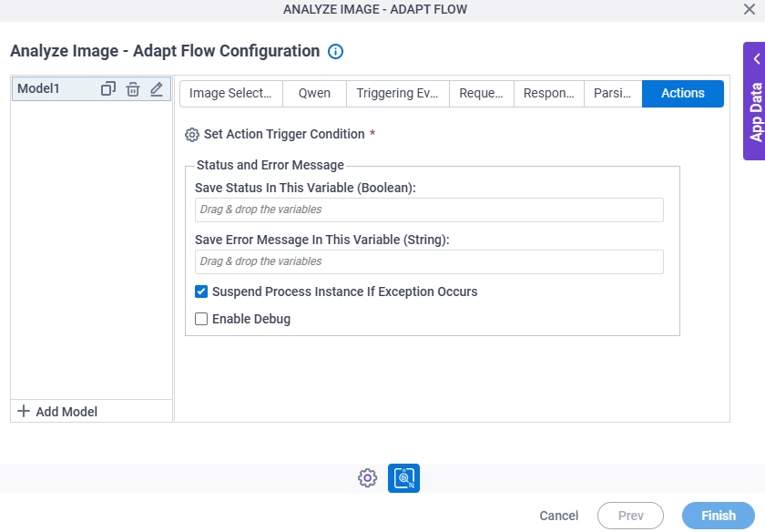Select Model1 in the model list
Viewport: 765px width, 532px height.
pos(91,89)
